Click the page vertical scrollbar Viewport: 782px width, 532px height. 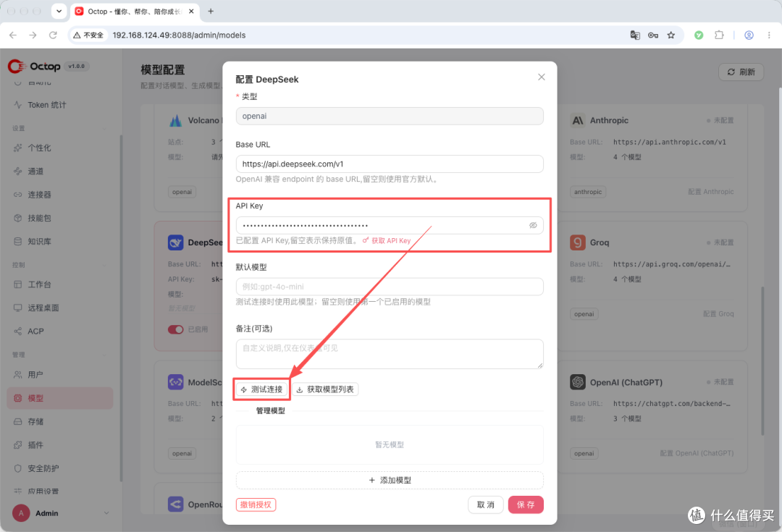click(x=762, y=361)
